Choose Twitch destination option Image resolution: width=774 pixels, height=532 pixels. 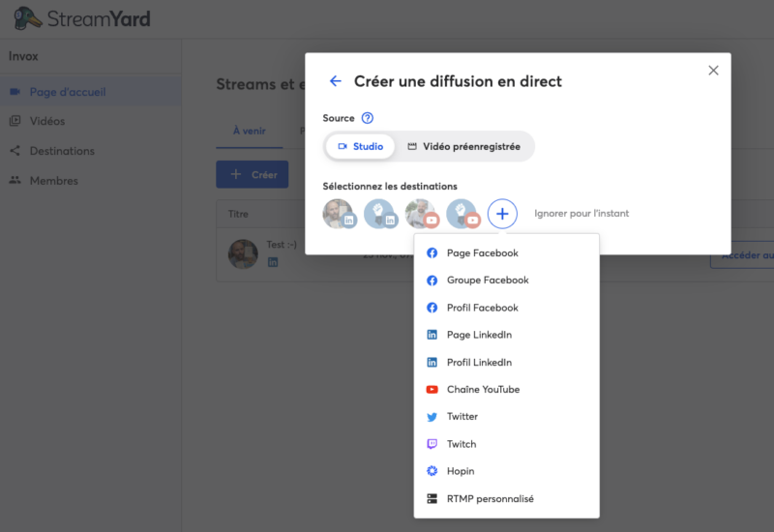(506, 444)
